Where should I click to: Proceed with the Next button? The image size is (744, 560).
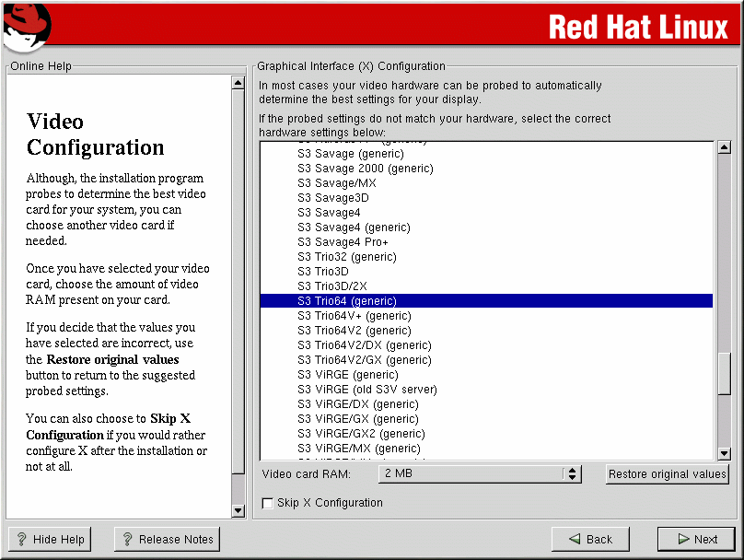click(x=696, y=540)
